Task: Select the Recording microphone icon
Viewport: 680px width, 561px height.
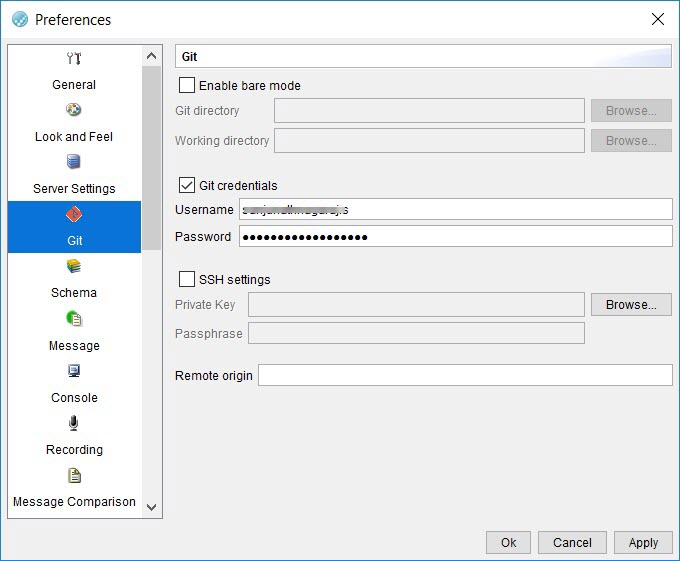Action: point(74,424)
